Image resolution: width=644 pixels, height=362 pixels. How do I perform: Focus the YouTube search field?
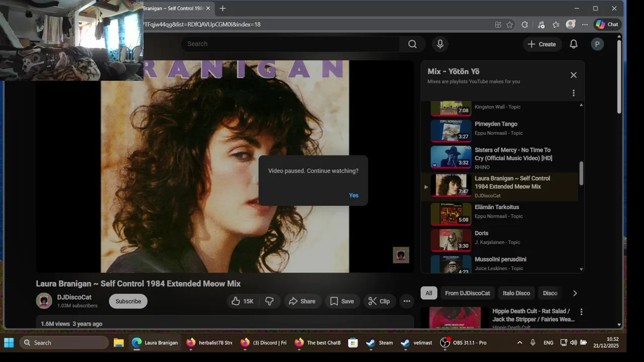tap(291, 44)
